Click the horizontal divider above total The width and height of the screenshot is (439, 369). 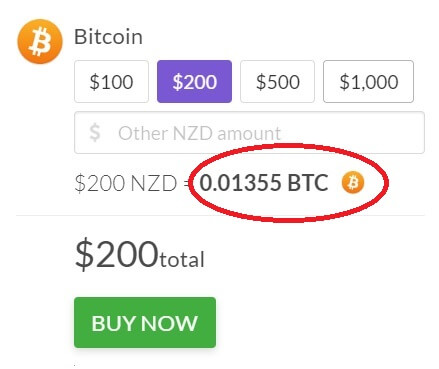point(220,215)
